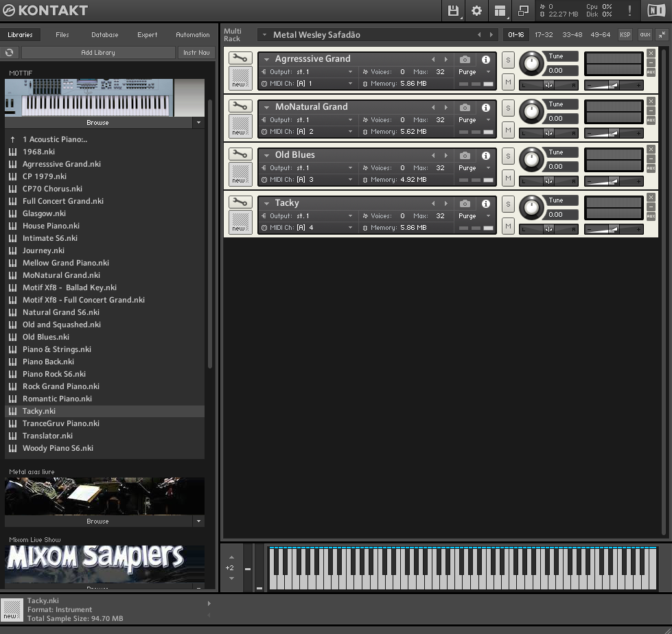Screen dimensions: 672x634
Task: Solo the Tacky instrument
Action: click(x=508, y=204)
